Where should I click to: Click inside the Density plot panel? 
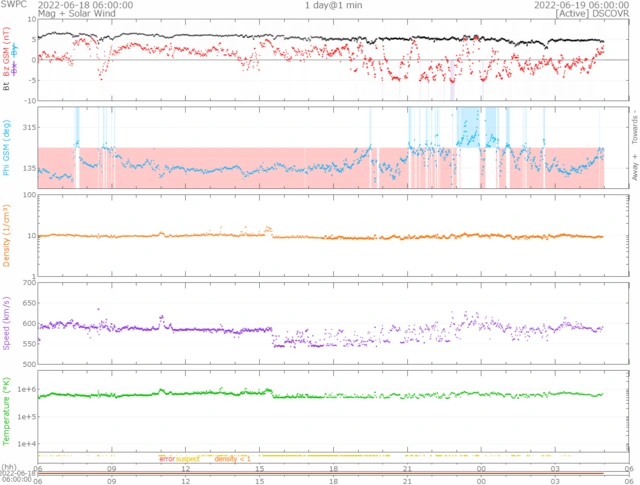point(333,236)
